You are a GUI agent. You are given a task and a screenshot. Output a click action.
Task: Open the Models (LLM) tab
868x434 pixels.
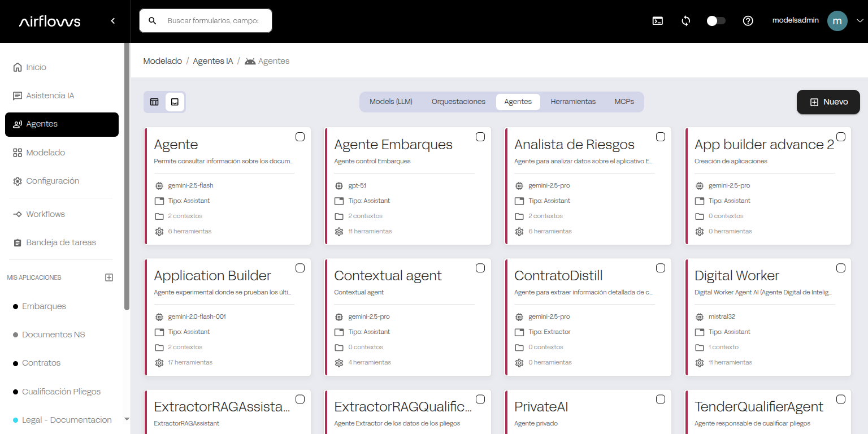390,102
